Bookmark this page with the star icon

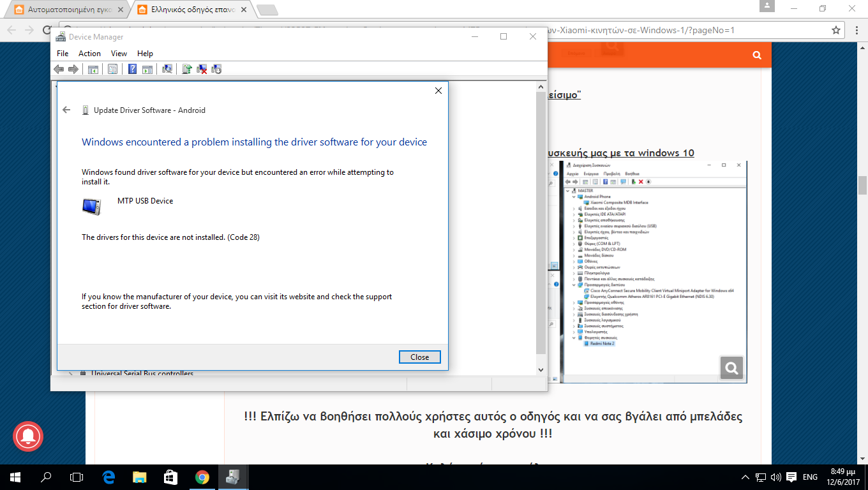[x=835, y=30]
